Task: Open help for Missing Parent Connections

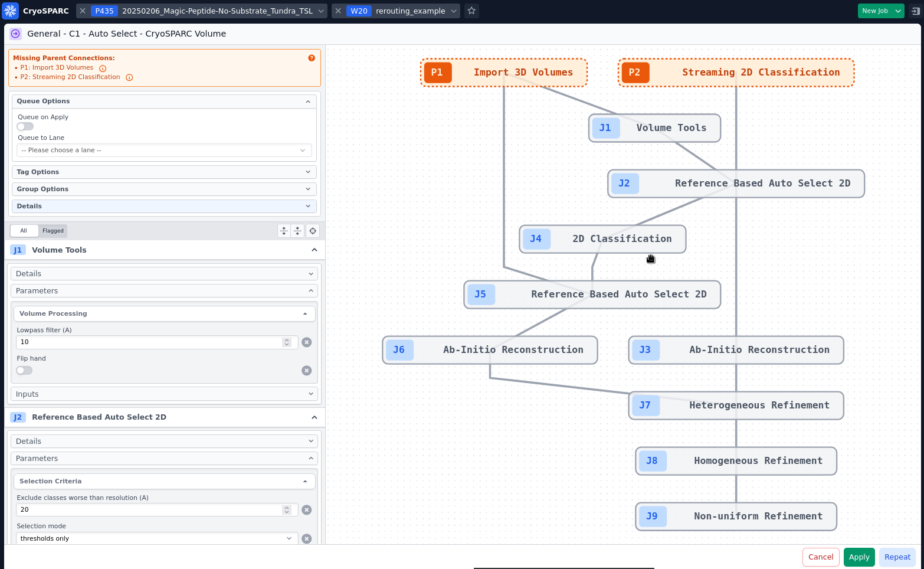Action: pyautogui.click(x=312, y=58)
